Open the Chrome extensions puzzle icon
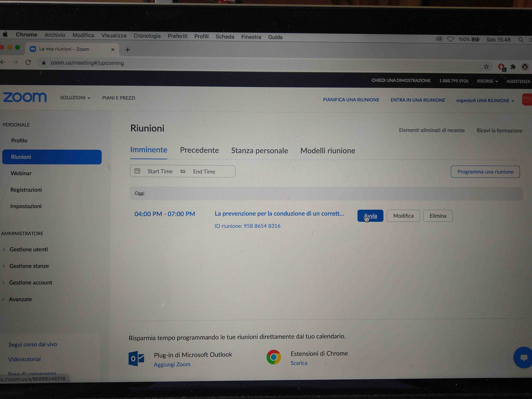532x399 pixels. click(x=513, y=67)
